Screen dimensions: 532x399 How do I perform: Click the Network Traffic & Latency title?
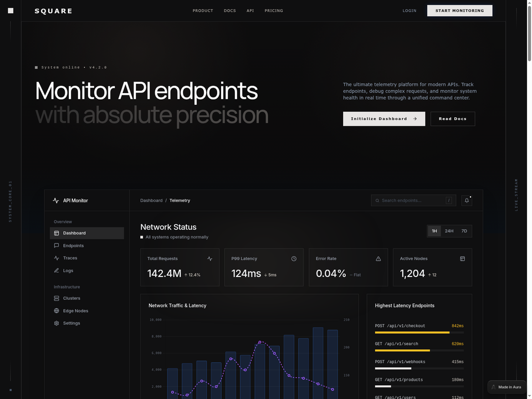(177, 306)
